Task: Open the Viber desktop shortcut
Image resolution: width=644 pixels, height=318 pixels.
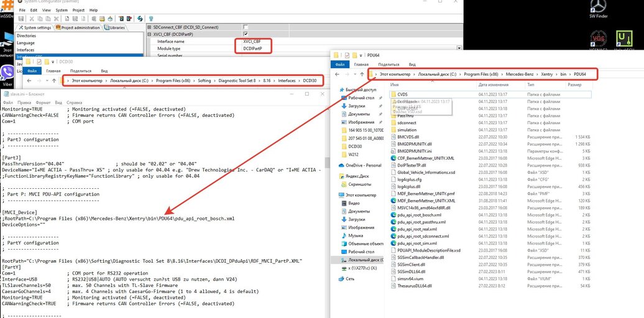Action: (x=7, y=75)
